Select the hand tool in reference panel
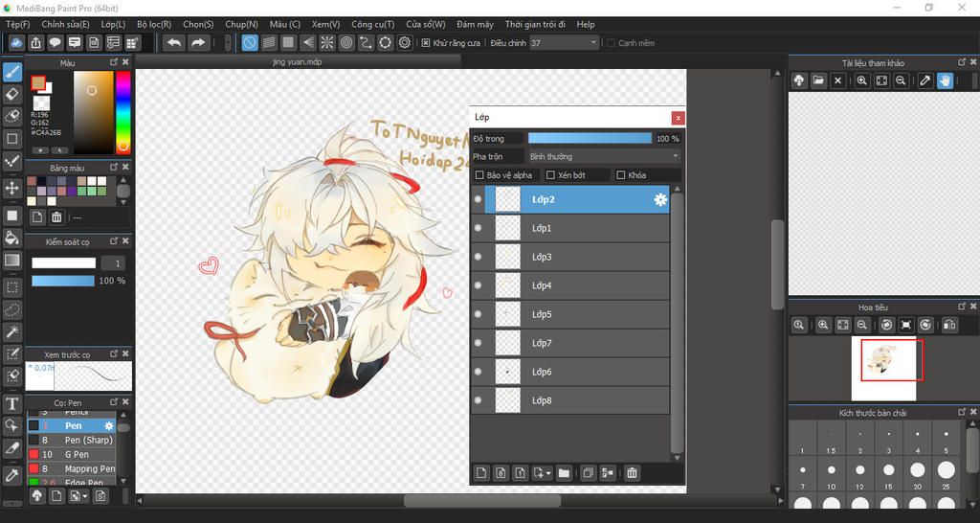The width and height of the screenshot is (980, 523). point(945,80)
